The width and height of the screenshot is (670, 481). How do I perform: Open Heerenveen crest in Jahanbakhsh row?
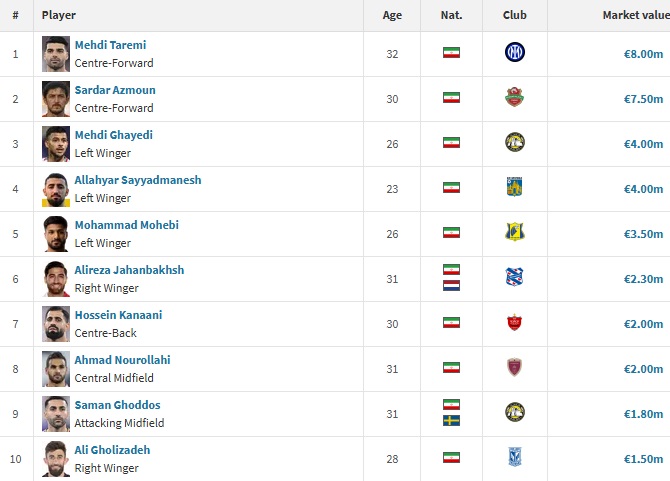514,277
